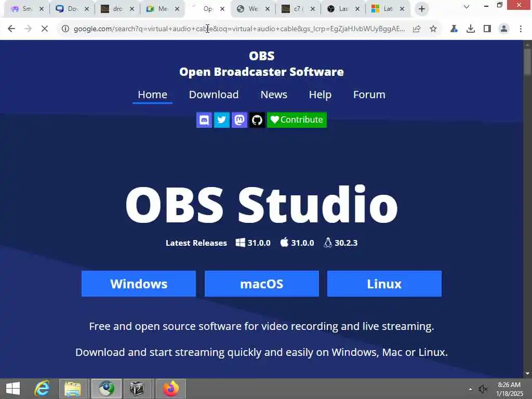Download OBS Studio for Windows

138,284
